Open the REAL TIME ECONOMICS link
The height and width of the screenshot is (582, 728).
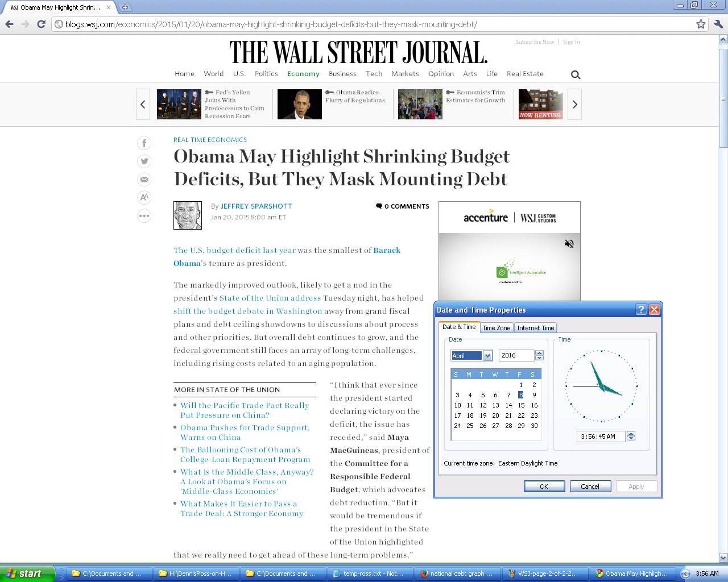tap(210, 140)
